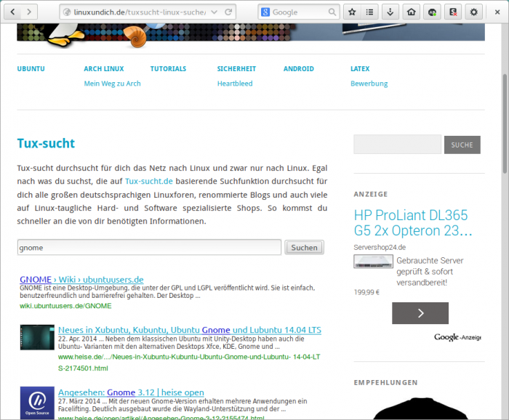
Task: Bookmark this page with the star icon
Action: click(352, 12)
